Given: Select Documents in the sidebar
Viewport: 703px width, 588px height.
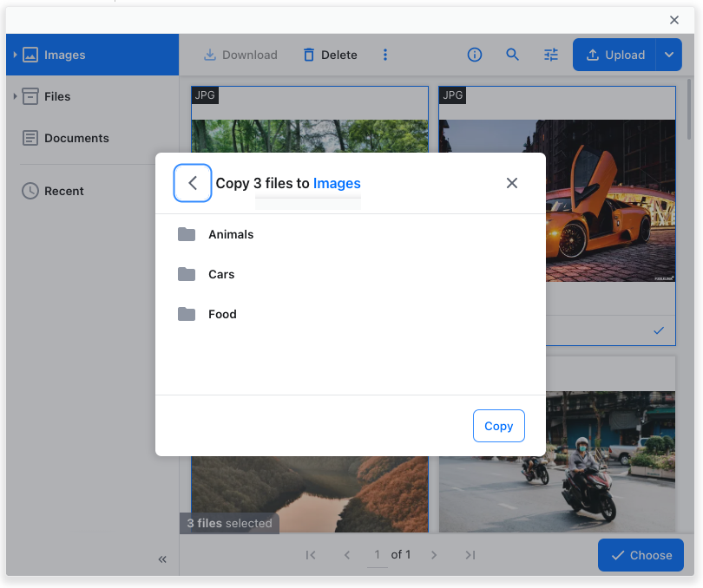Looking at the screenshot, I should (x=76, y=138).
